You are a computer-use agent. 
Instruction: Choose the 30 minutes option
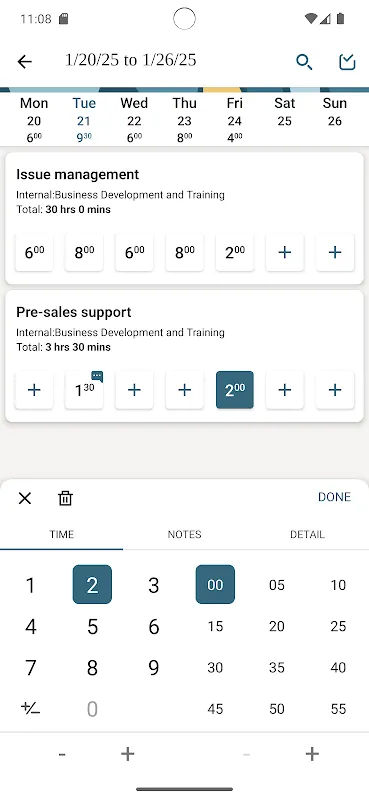(x=215, y=667)
